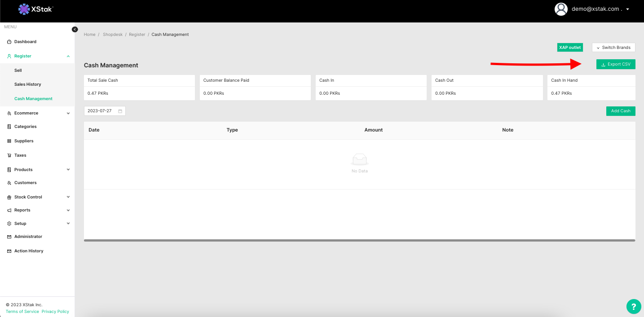644x317 pixels.
Task: Click the Add Cash button
Action: click(x=621, y=111)
